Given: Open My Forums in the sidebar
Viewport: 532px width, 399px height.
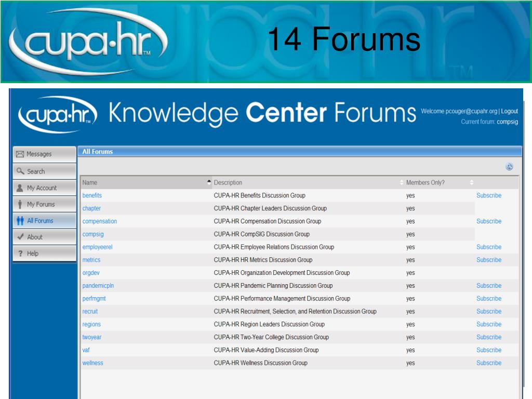Looking at the screenshot, I should pyautogui.click(x=45, y=204).
